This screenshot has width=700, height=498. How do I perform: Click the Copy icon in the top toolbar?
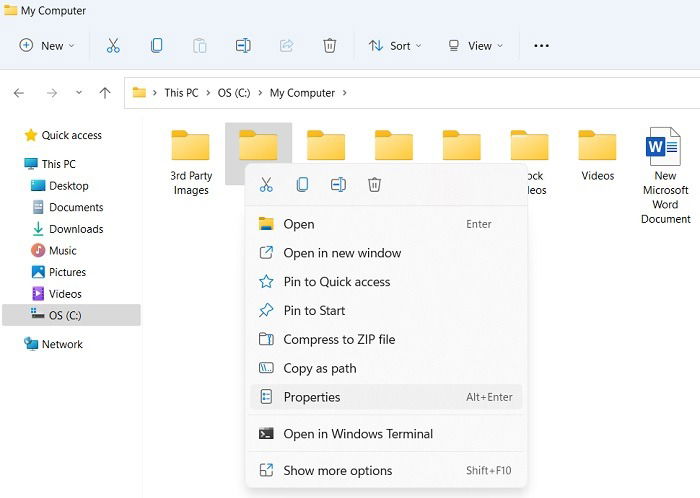156,46
